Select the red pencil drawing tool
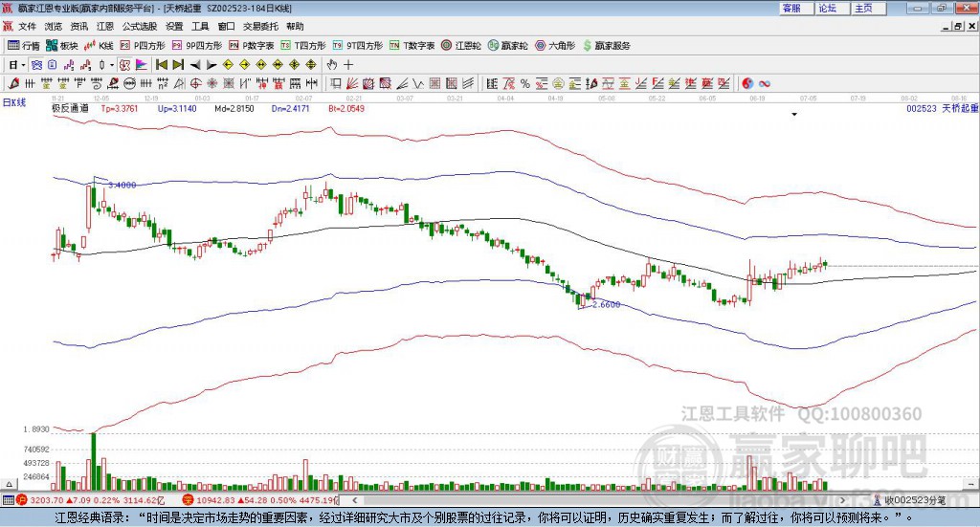The width and height of the screenshot is (980, 527). 13,83
